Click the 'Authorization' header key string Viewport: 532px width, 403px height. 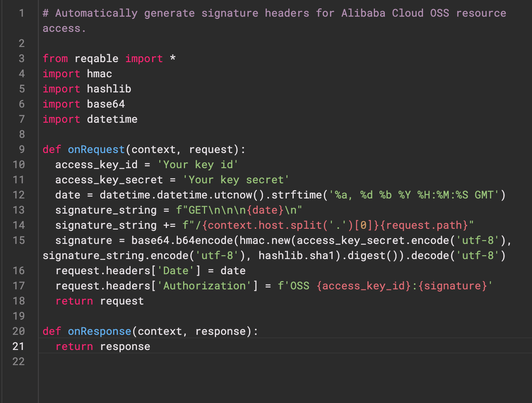click(x=204, y=286)
